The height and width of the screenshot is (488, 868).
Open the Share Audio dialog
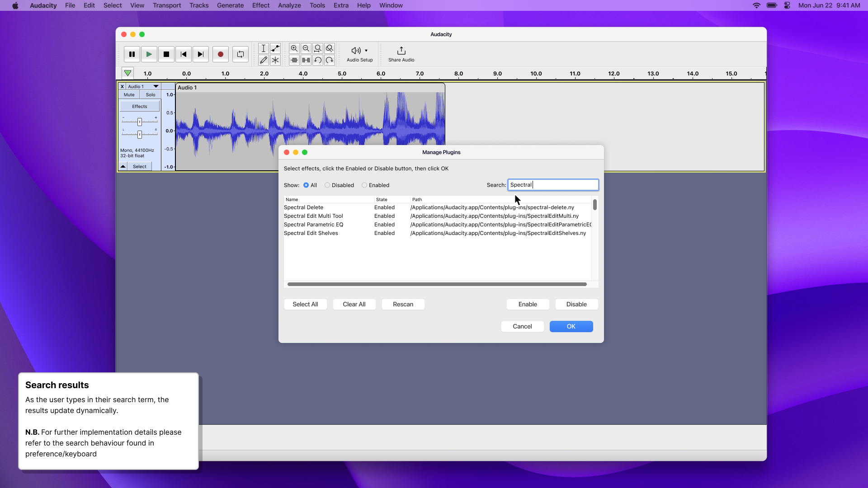(x=401, y=54)
